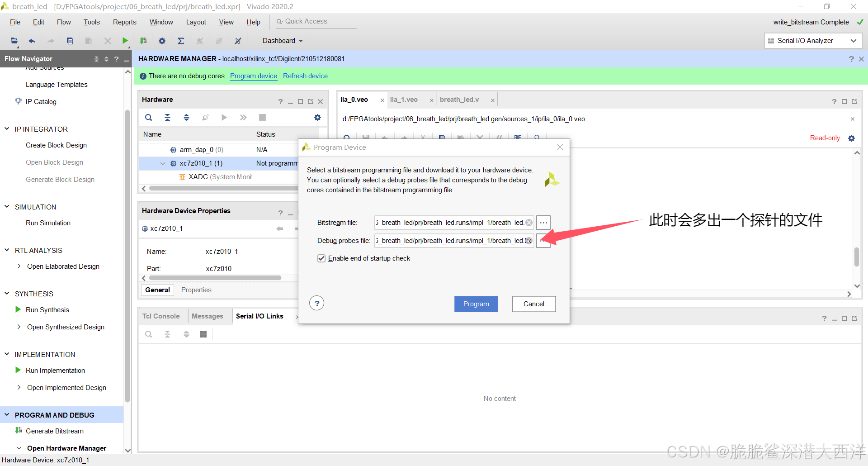The image size is (868, 466).
Task: Click the help question mark in dialog
Action: point(317,303)
